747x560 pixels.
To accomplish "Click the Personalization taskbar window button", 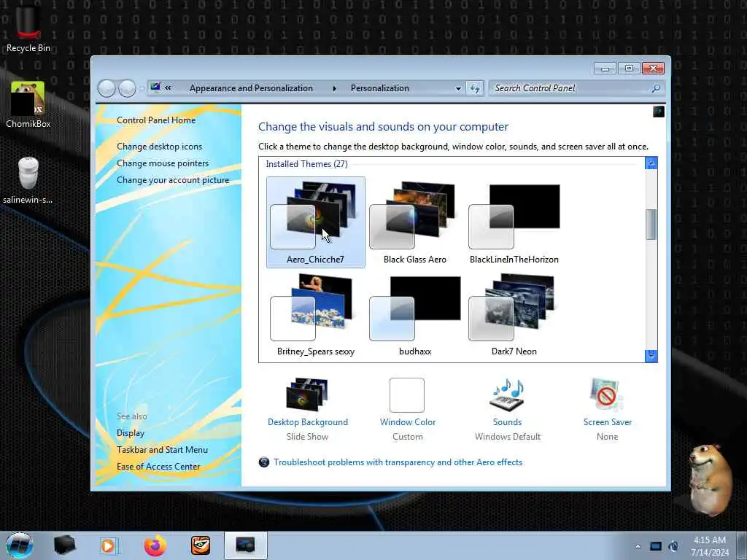I will 246,545.
